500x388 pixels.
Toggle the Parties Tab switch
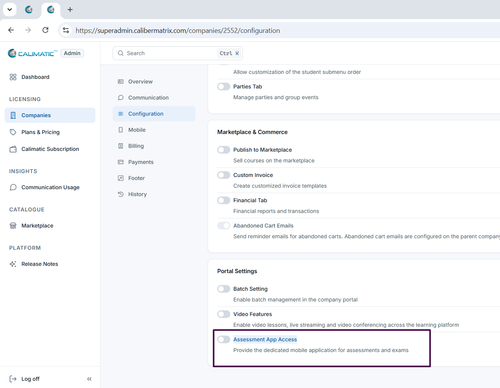(223, 87)
